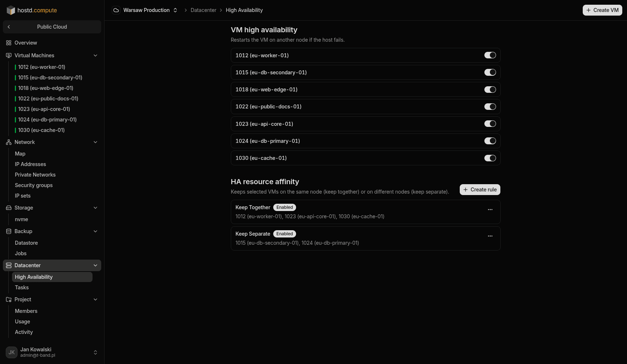Open the Jan Kowalski account menu chevron

pos(95,352)
